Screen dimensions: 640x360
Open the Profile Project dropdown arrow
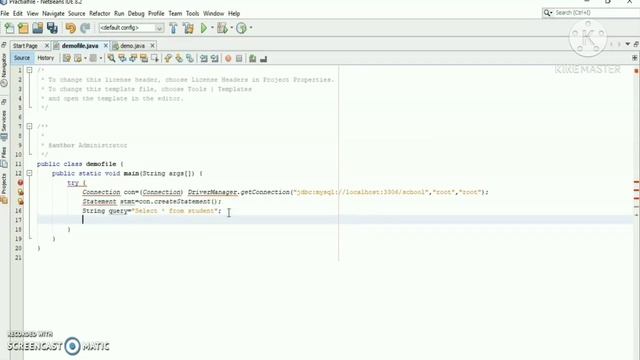coord(251,28)
